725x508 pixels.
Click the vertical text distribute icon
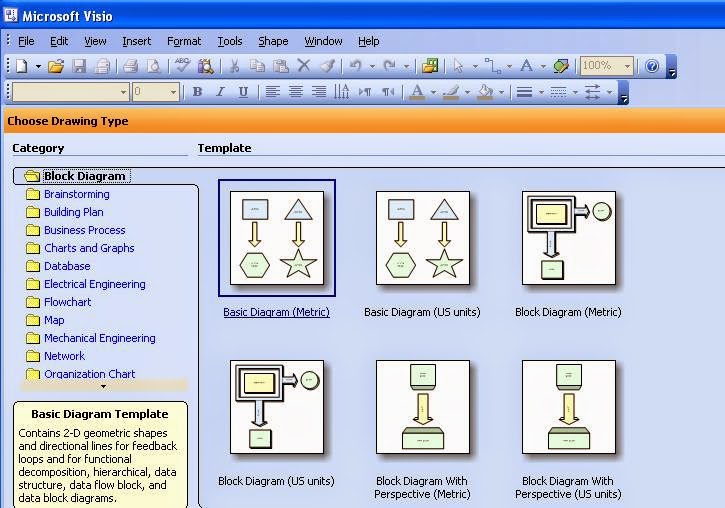tap(342, 92)
